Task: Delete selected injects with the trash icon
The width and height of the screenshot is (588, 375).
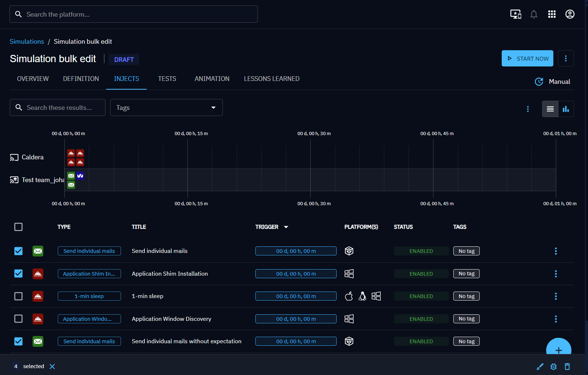Action: tap(567, 367)
